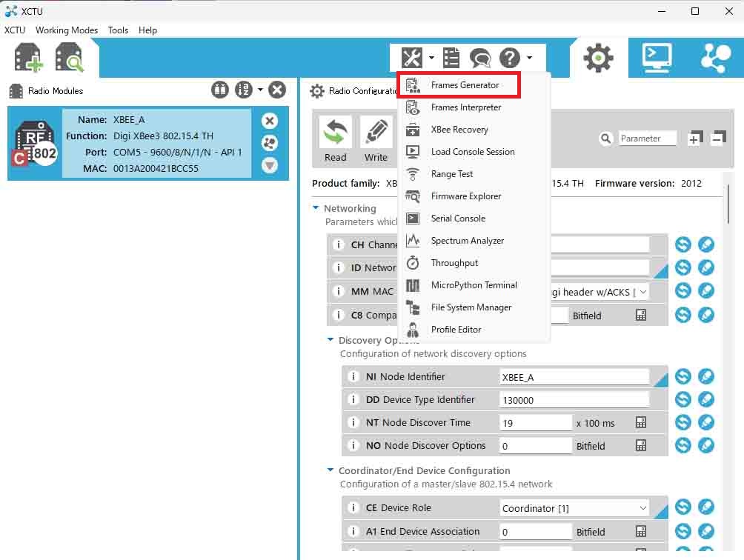Open the Tools icon dropdown arrow
744x560 pixels.
[x=431, y=58]
